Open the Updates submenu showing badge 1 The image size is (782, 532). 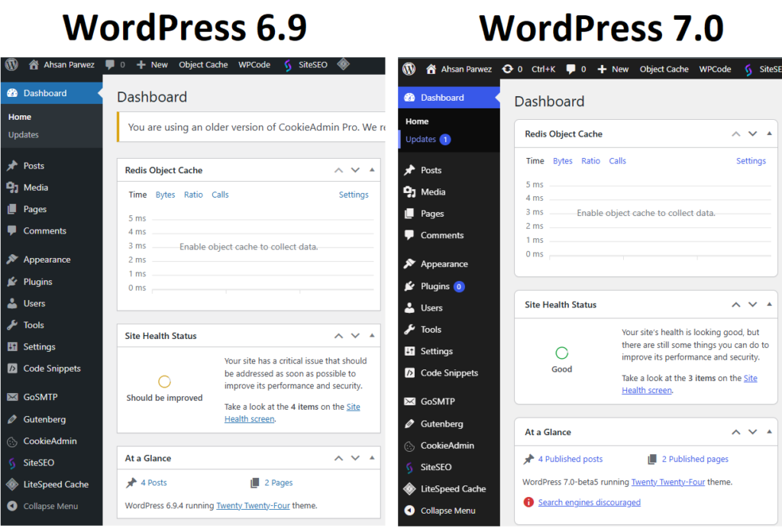(421, 140)
